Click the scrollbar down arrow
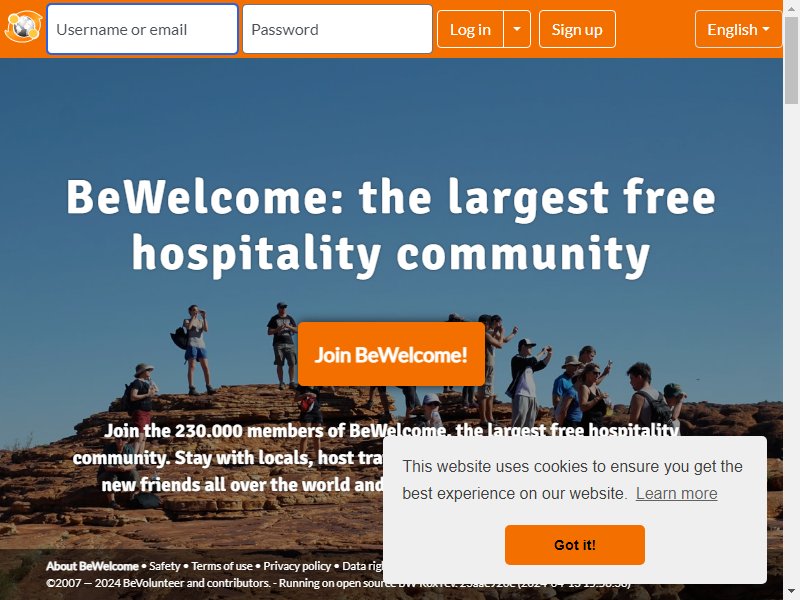Image resolution: width=800 pixels, height=600 pixels. tap(791, 593)
